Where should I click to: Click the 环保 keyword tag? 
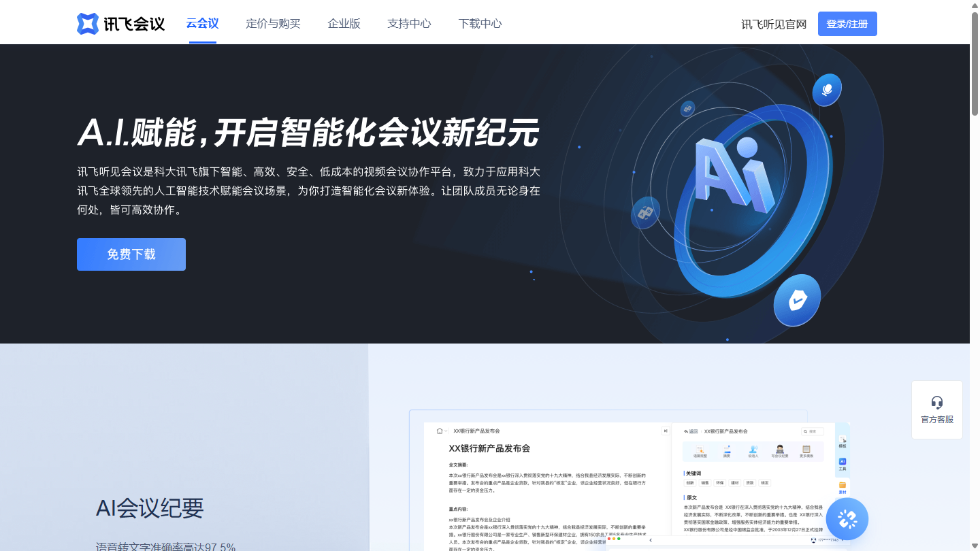pos(720,483)
